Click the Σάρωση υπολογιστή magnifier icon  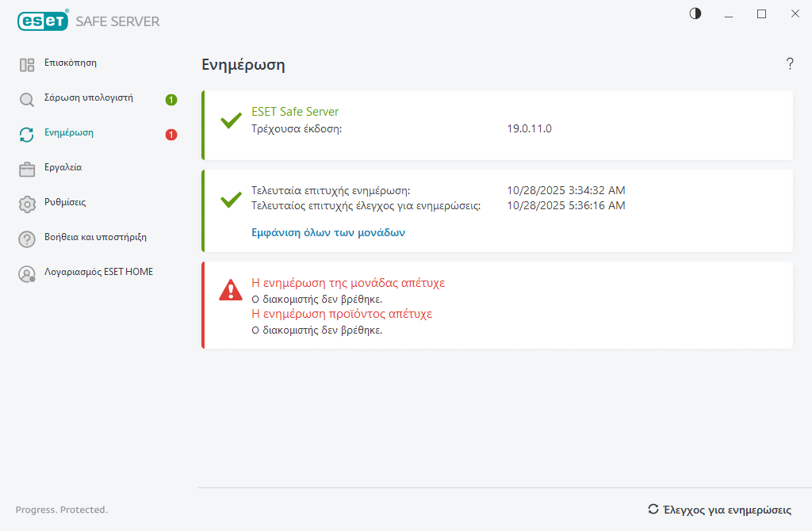pos(27,100)
